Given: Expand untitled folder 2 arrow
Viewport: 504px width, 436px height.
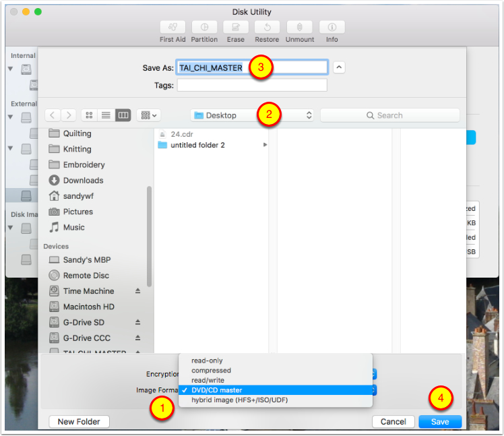Looking at the screenshot, I should pos(265,145).
